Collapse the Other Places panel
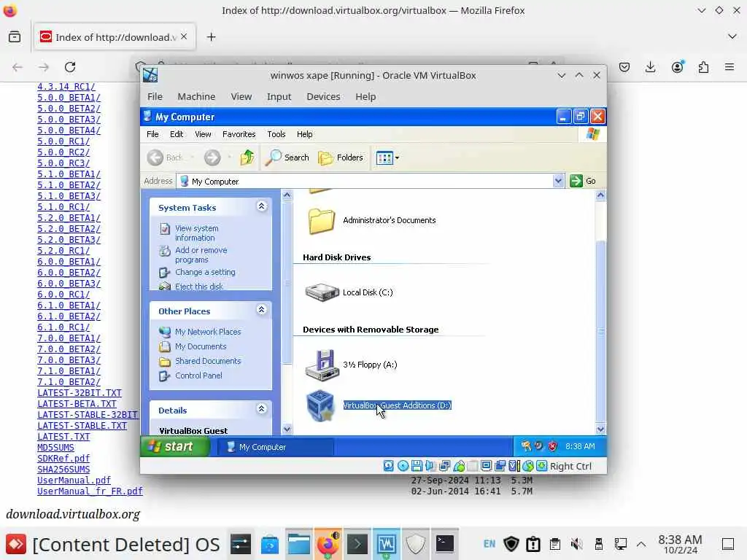747x560 pixels. [262, 309]
